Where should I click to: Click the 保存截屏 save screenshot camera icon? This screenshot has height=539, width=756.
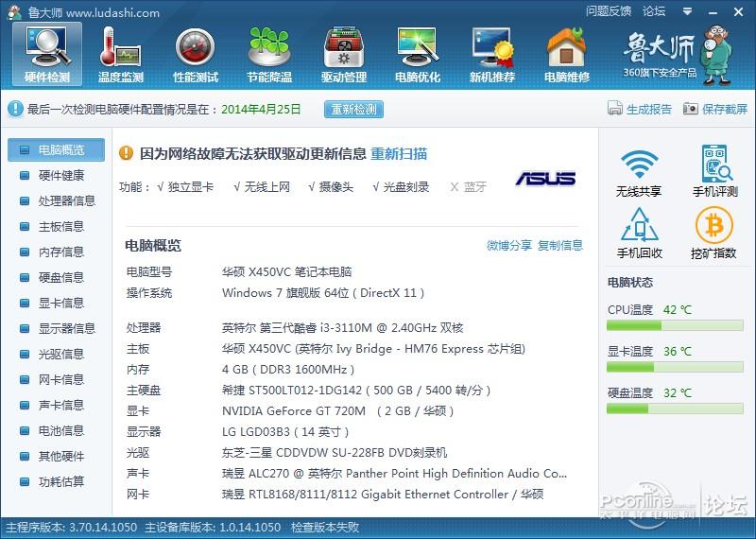[x=691, y=109]
